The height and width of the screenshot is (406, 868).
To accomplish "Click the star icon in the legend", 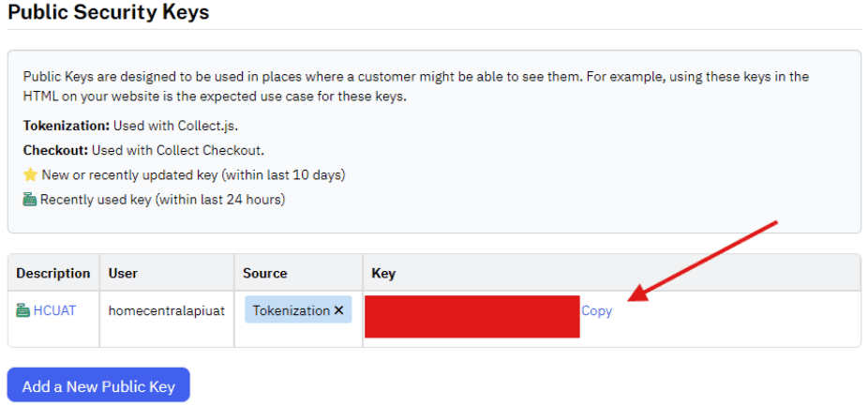I will 30,175.
